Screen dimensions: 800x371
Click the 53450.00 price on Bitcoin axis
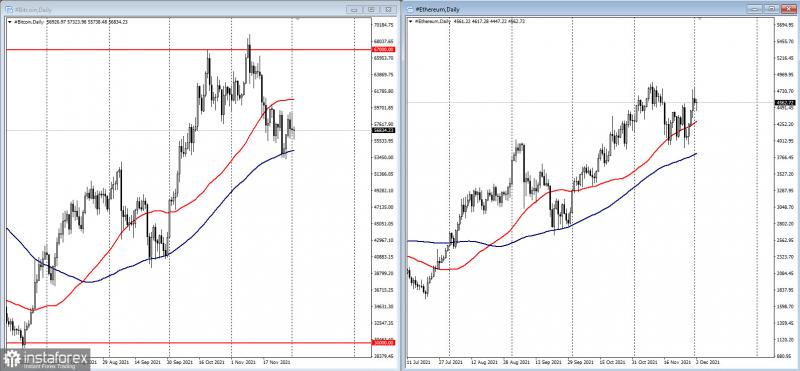(383, 158)
